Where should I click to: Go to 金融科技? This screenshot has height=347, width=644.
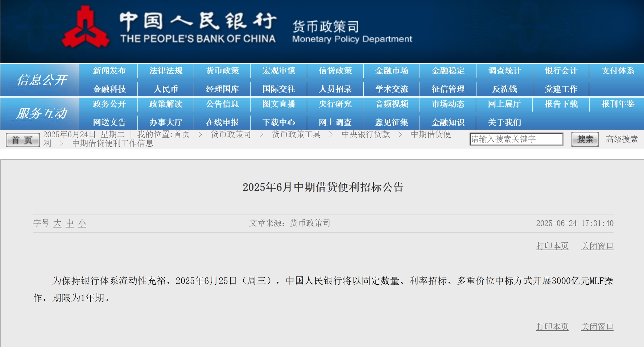[x=109, y=89]
